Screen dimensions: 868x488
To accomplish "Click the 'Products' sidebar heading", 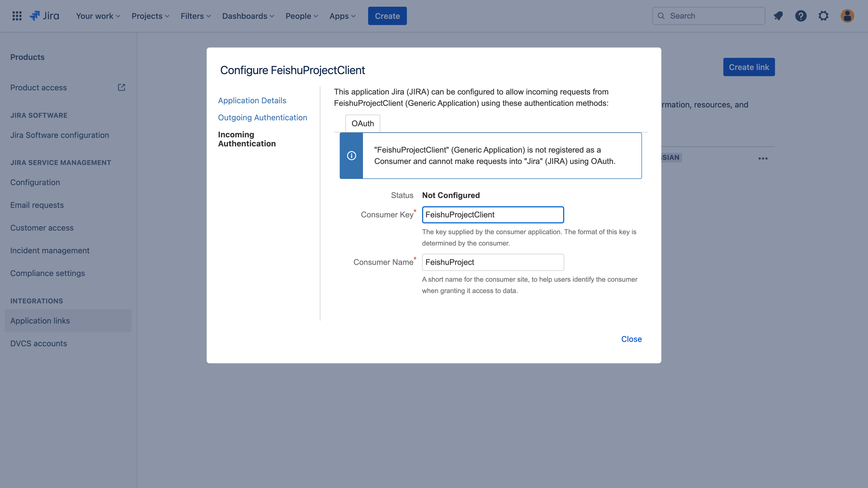I will (27, 57).
